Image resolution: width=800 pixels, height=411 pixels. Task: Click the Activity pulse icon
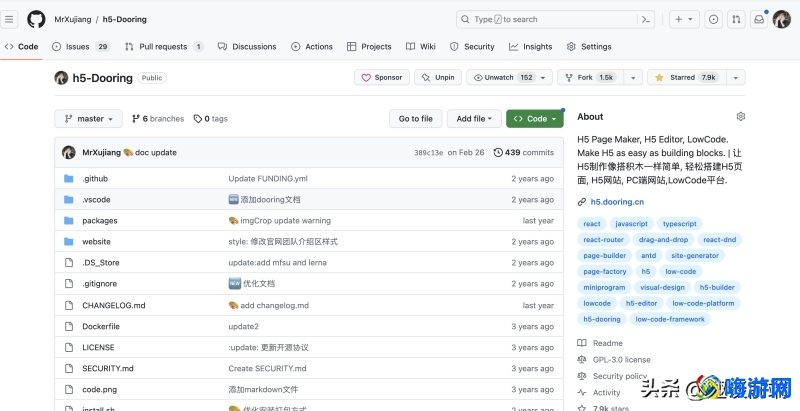pos(582,393)
